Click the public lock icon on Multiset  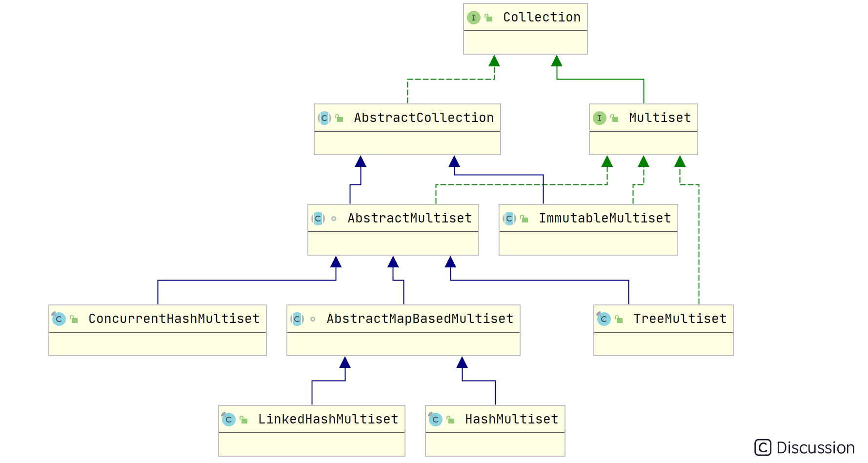pos(614,118)
